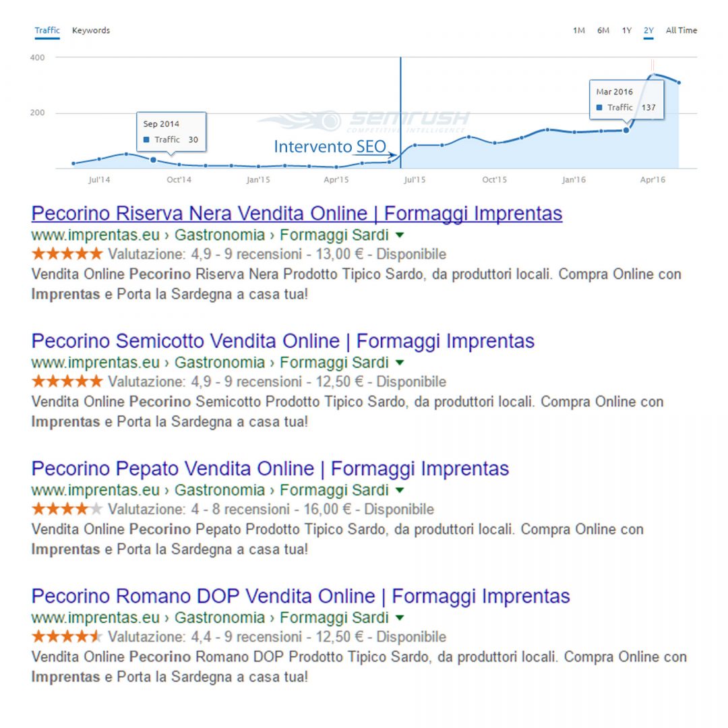Expand dropdown arrow beside Pepato URL
Image resolution: width=728 pixels, height=728 pixels.
[400, 490]
